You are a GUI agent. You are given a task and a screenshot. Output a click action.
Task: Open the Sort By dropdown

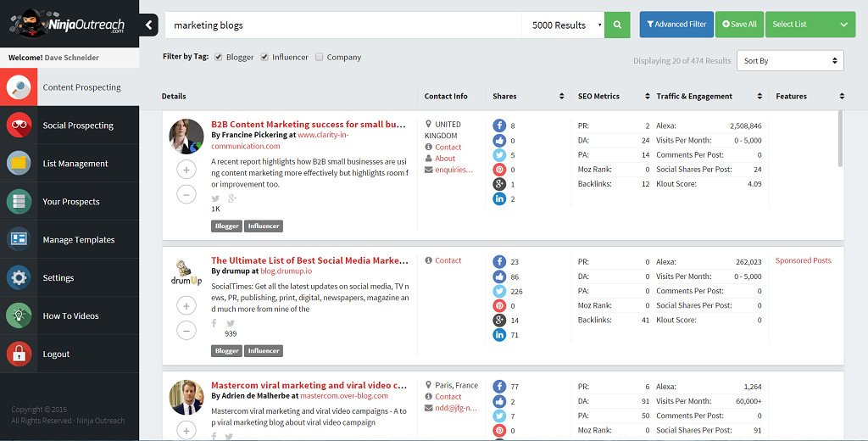pos(790,61)
